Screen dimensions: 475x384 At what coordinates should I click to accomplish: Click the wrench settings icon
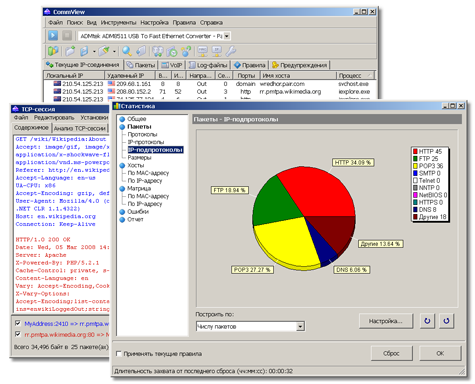coord(231,51)
